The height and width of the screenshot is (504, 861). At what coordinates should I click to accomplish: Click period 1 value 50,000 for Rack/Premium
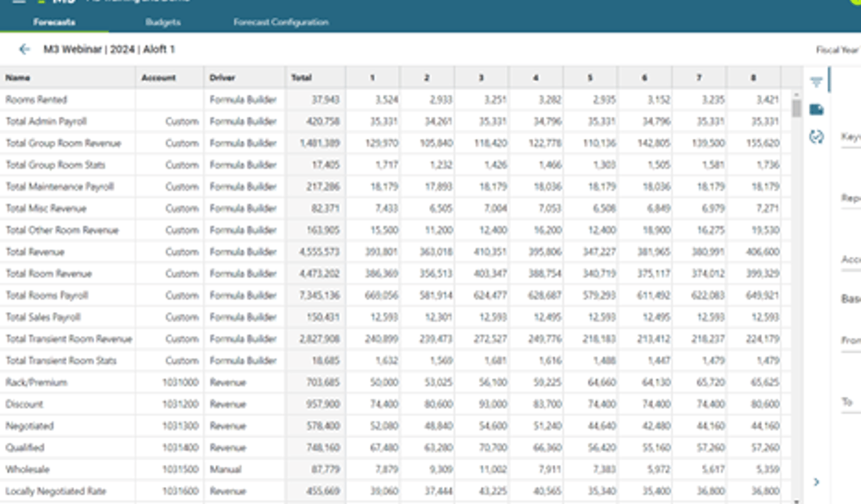click(384, 382)
